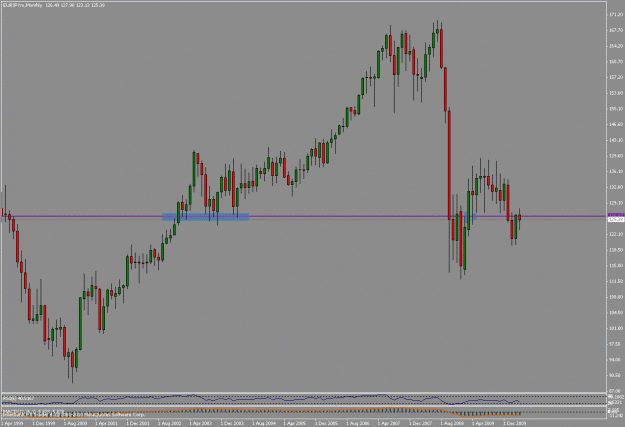Click the white current price label on axis
This screenshot has height=427, width=625.
615,219
